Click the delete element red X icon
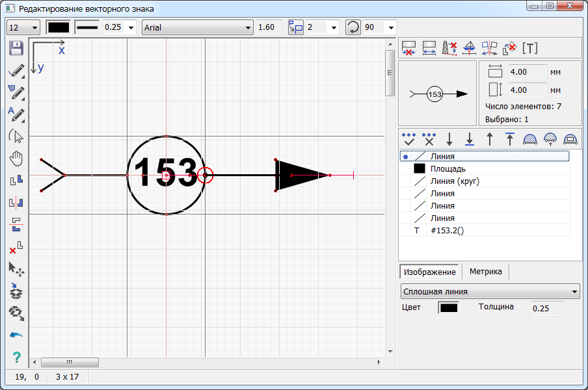The width and height of the screenshot is (588, 390). pyautogui.click(x=16, y=247)
